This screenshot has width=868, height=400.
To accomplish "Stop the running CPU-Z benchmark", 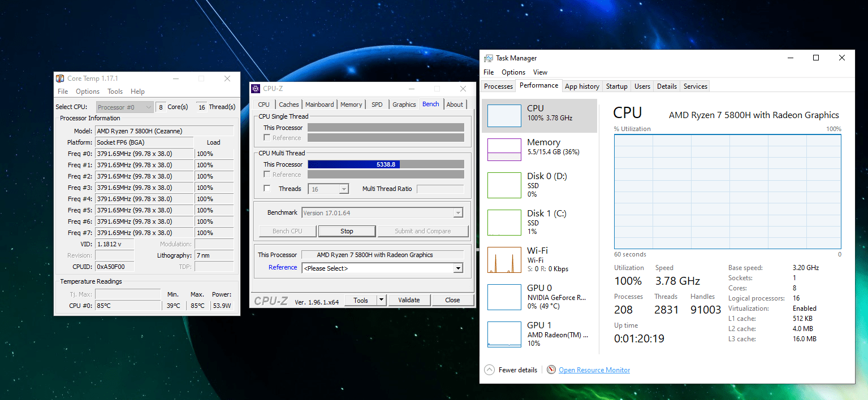I will (347, 231).
